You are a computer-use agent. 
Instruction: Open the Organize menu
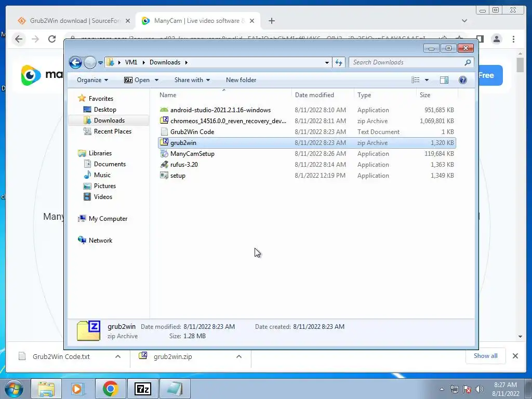click(x=92, y=80)
